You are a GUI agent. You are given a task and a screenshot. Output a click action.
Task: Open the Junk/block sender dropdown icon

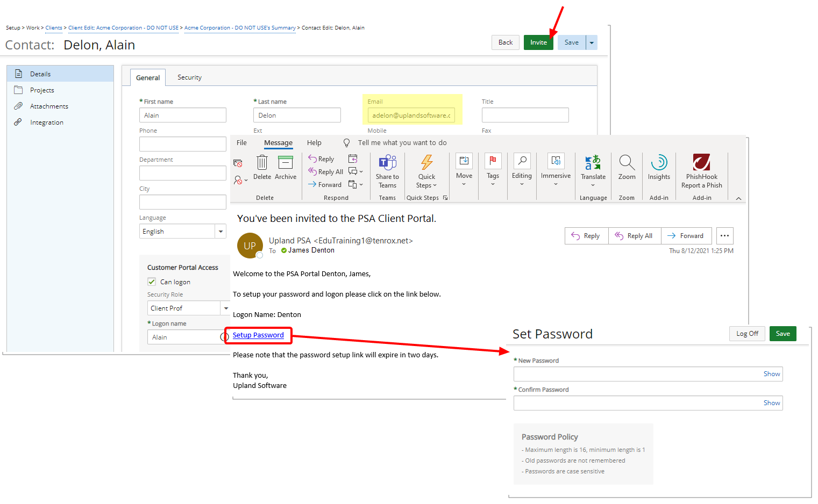[x=240, y=180]
